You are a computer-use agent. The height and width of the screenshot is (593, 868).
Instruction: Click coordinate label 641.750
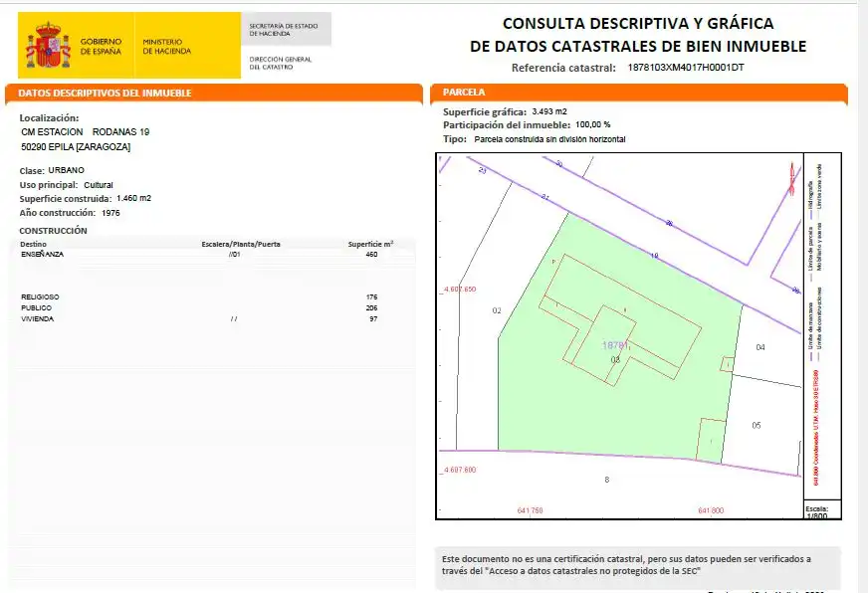[x=530, y=510]
